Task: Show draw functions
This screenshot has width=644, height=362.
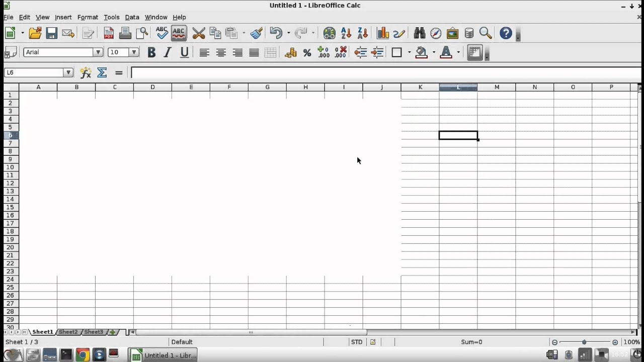Action: point(399,33)
